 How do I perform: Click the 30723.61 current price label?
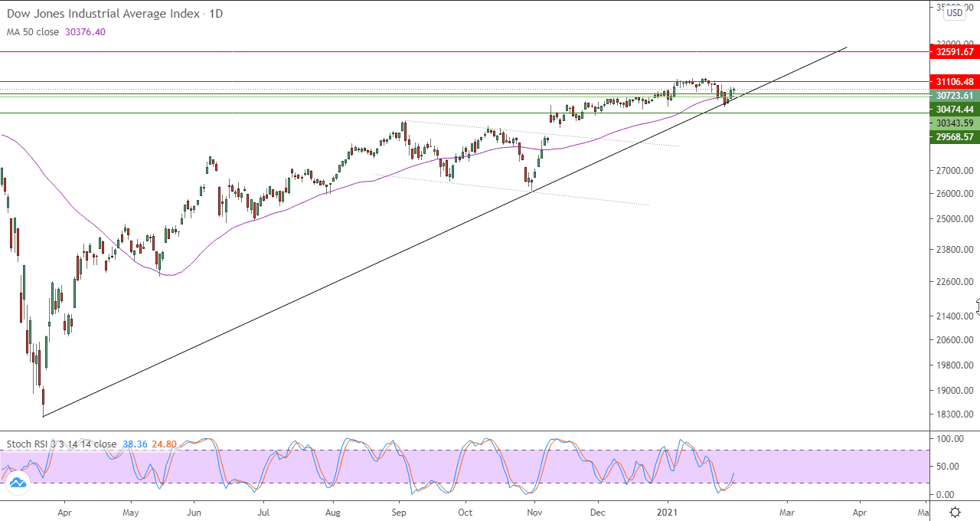pyautogui.click(x=955, y=96)
